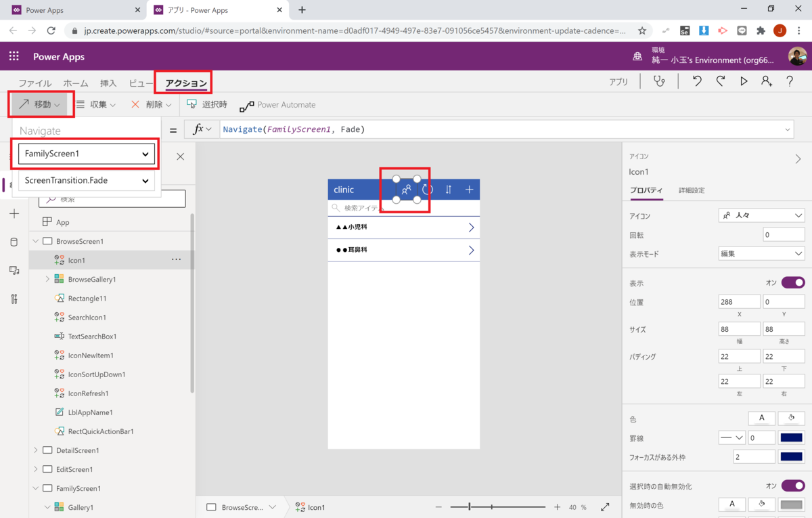
Task: Click the アプリ button in top bar
Action: tap(618, 81)
